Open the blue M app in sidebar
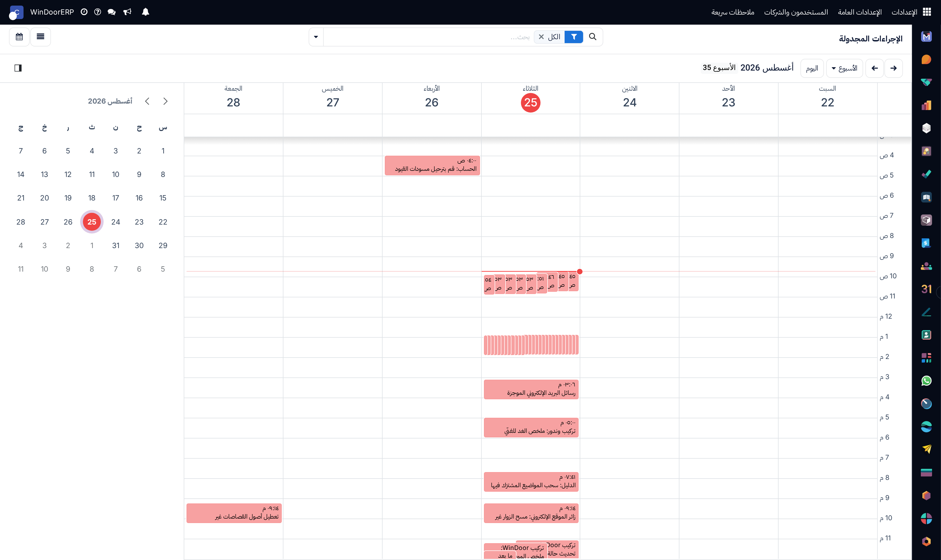This screenshot has height=560, width=941. coord(926,37)
